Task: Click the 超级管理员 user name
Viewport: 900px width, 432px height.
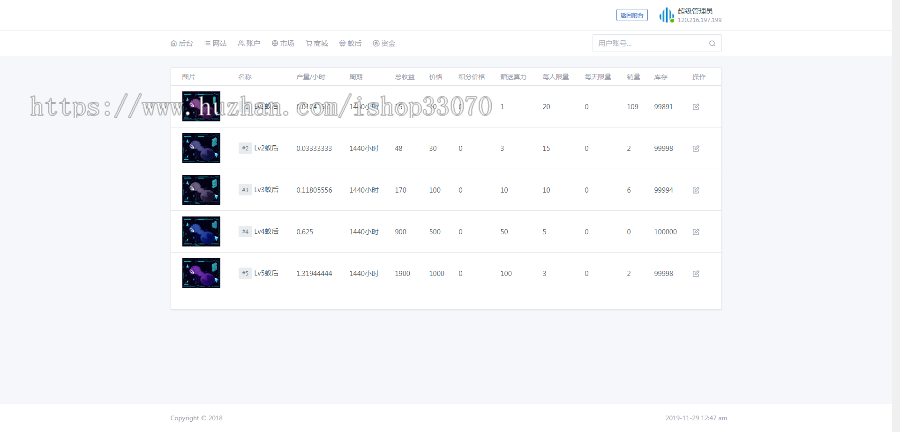Action: point(695,11)
